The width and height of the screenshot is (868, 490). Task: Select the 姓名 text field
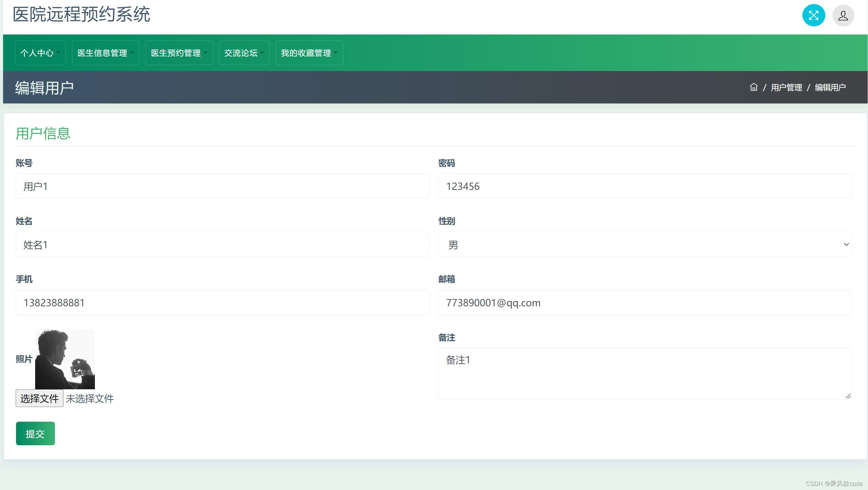[222, 244]
